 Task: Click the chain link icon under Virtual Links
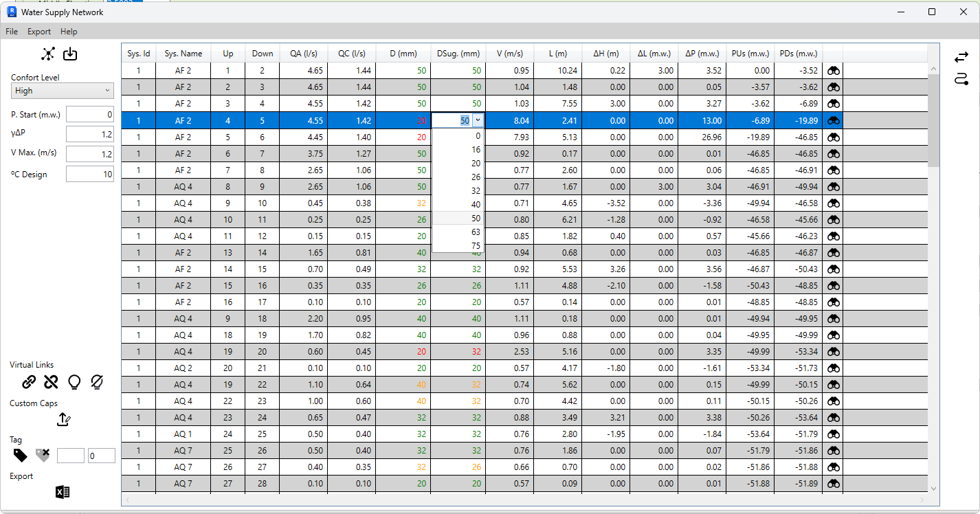pyautogui.click(x=29, y=381)
